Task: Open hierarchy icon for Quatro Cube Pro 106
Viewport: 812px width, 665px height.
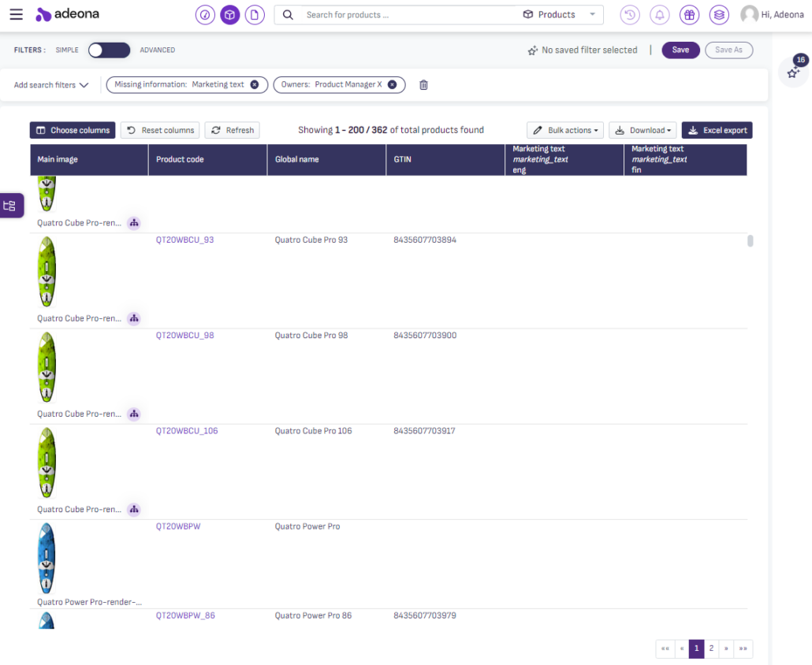Action: coord(134,509)
